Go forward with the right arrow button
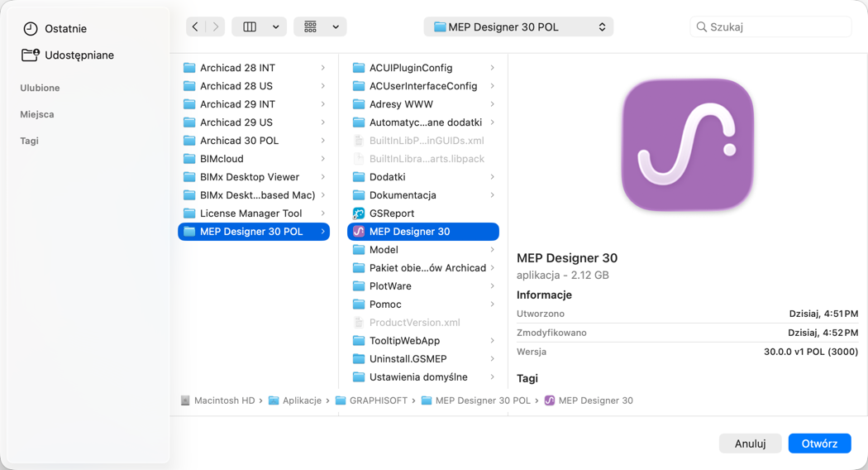Image resolution: width=868 pixels, height=470 pixels. coord(215,26)
